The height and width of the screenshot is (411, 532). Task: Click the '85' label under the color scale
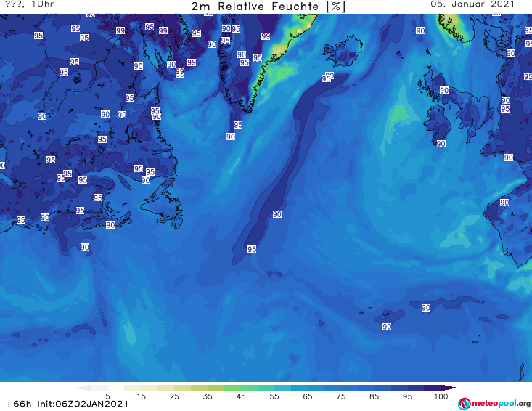pos(374,396)
